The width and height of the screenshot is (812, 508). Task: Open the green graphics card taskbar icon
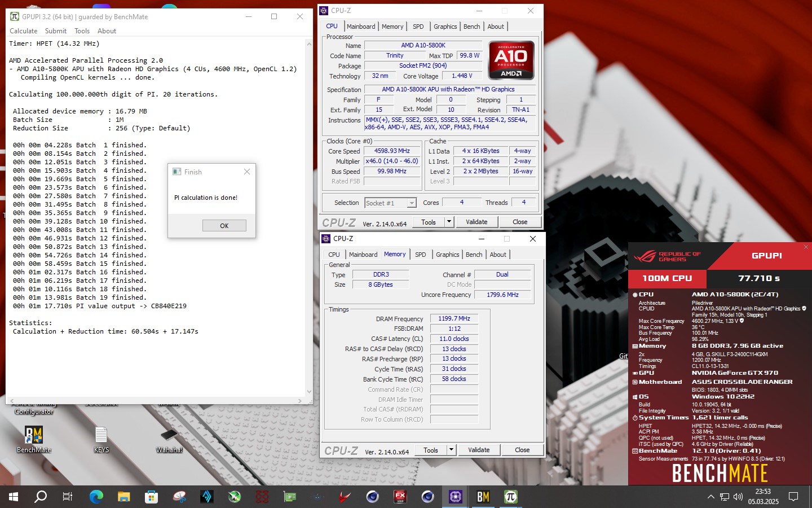(290, 497)
